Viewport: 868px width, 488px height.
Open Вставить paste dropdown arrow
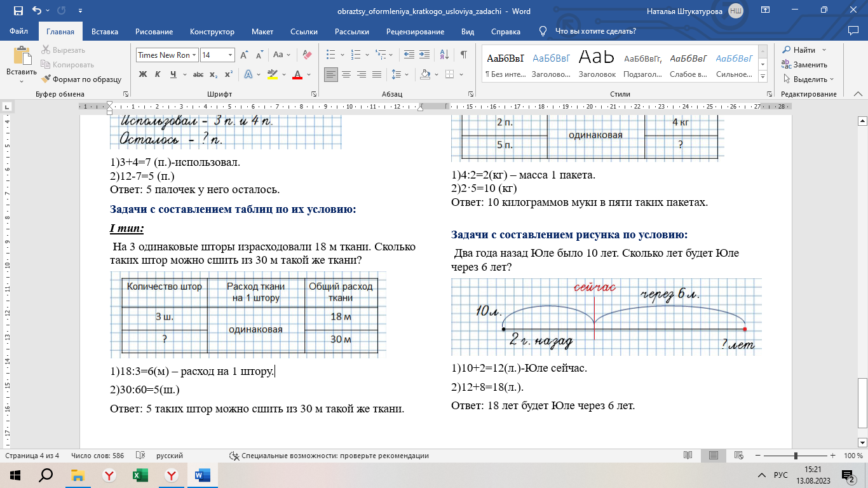point(22,81)
